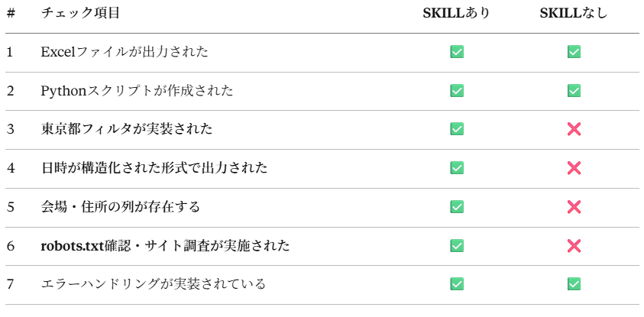Click the red X in 会場・住所 row
The height and width of the screenshot is (317, 644).
tap(574, 207)
